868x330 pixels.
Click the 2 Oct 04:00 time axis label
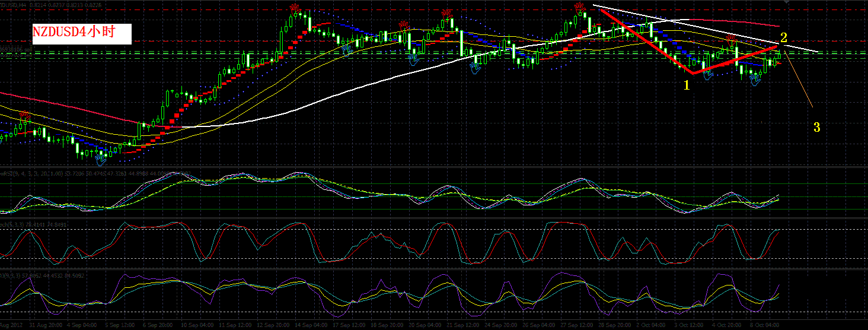point(651,325)
